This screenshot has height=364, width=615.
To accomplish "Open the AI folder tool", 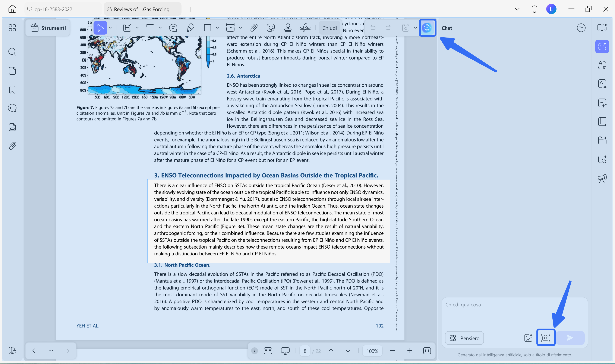I will tap(602, 140).
